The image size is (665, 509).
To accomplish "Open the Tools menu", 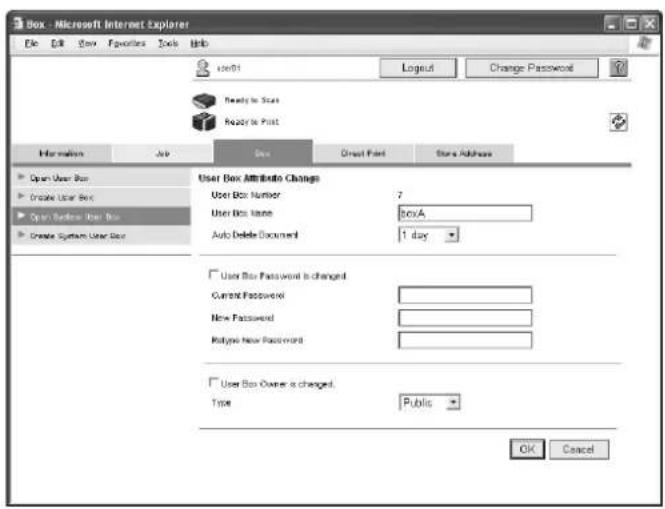I will coord(168,43).
